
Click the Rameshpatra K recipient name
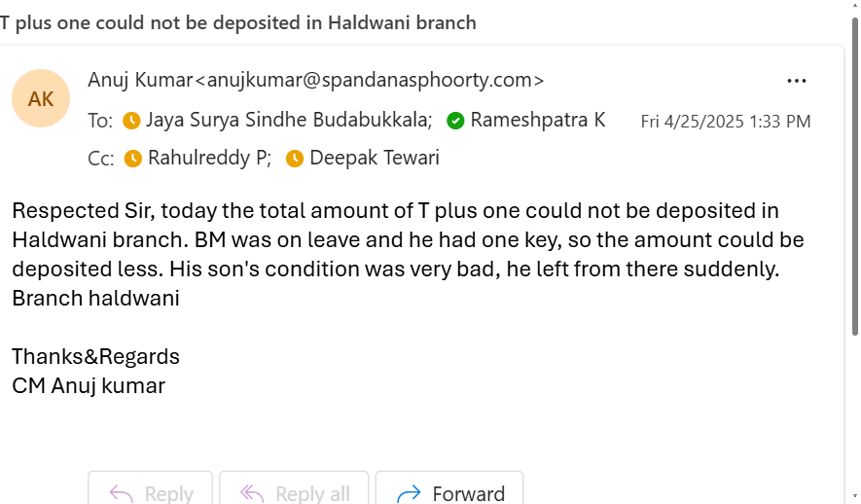coord(538,121)
